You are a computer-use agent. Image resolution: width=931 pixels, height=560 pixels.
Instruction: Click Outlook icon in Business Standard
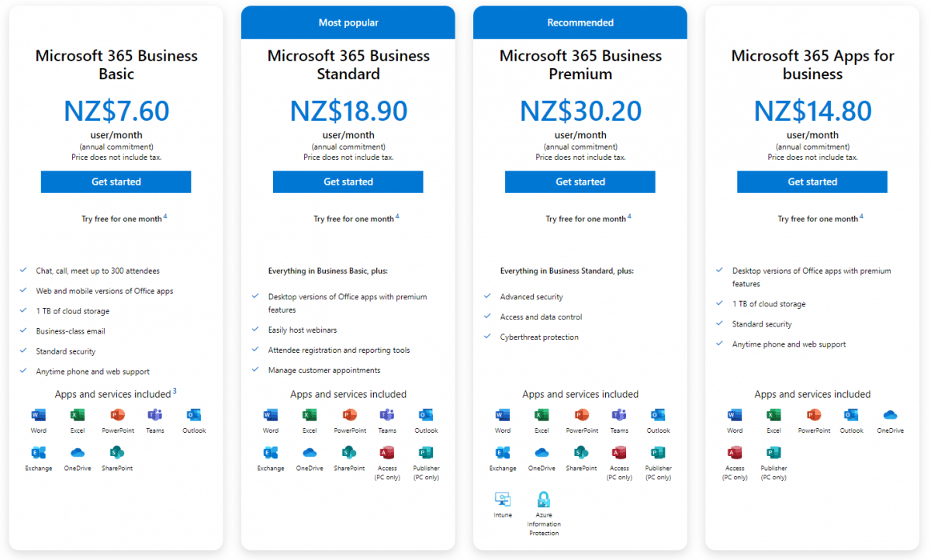(x=426, y=415)
